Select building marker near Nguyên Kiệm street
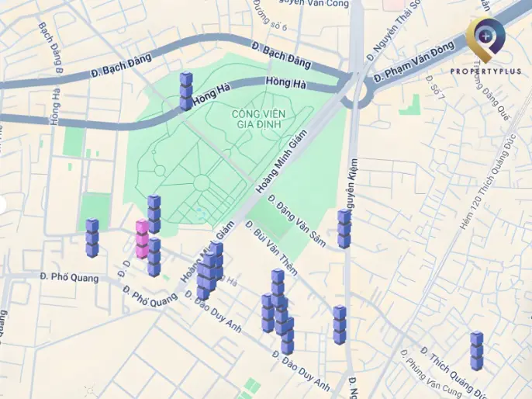Viewport: 532px width, 399px height. click(x=344, y=229)
